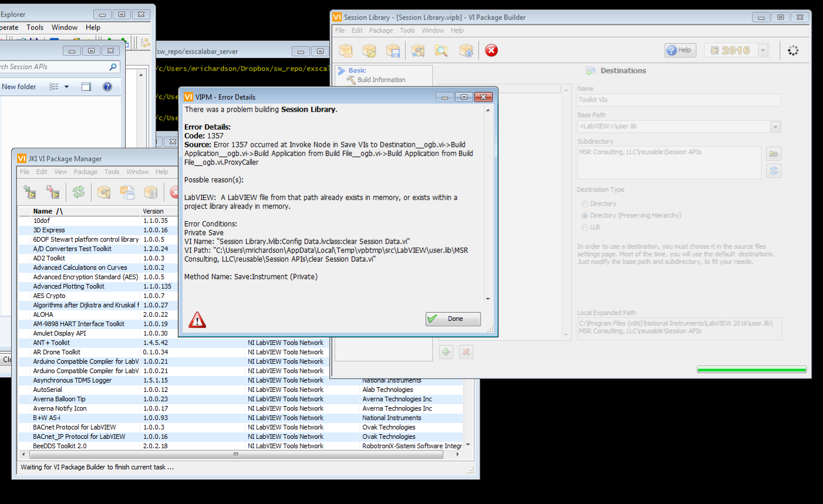Screen dimensions: 823x504
Task: Click the red X remove destination button
Action: point(466,352)
